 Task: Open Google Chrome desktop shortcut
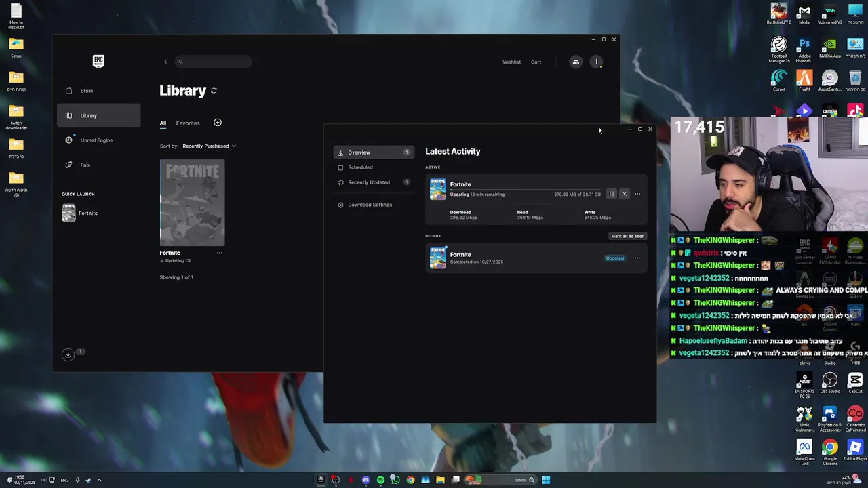[830, 453]
